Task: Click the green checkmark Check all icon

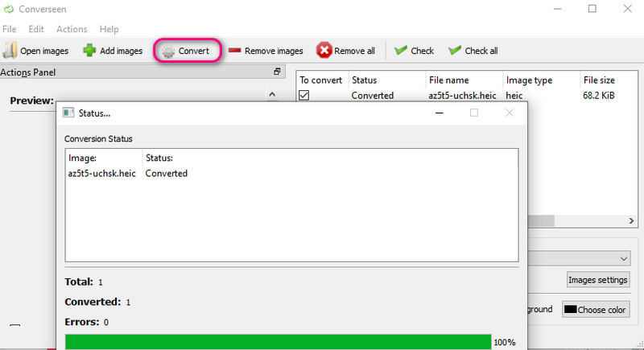Action: coord(455,50)
